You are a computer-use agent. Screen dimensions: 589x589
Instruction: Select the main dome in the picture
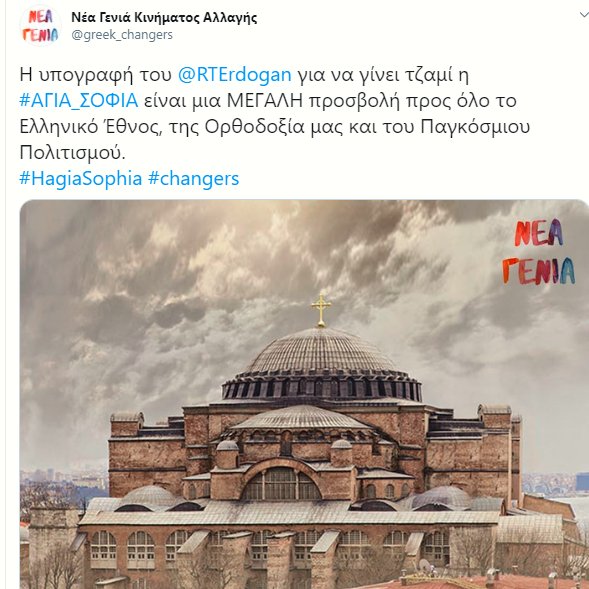pyautogui.click(x=321, y=362)
